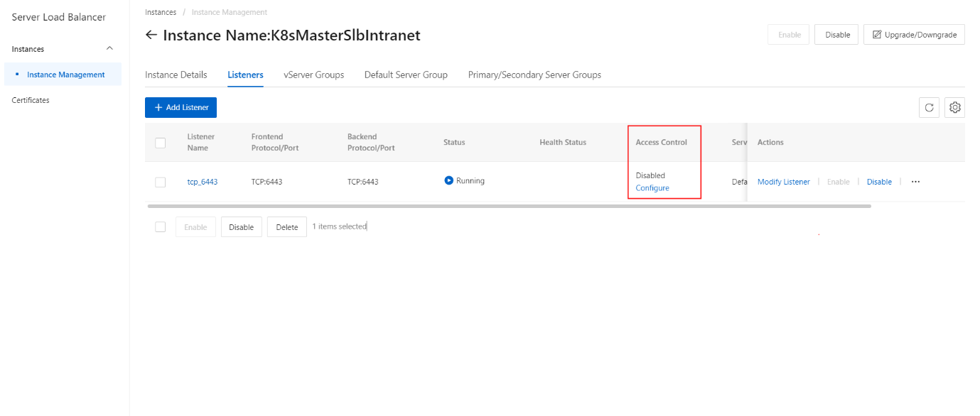Click the bottom Disable bulk button
980x416 pixels.
(x=242, y=227)
